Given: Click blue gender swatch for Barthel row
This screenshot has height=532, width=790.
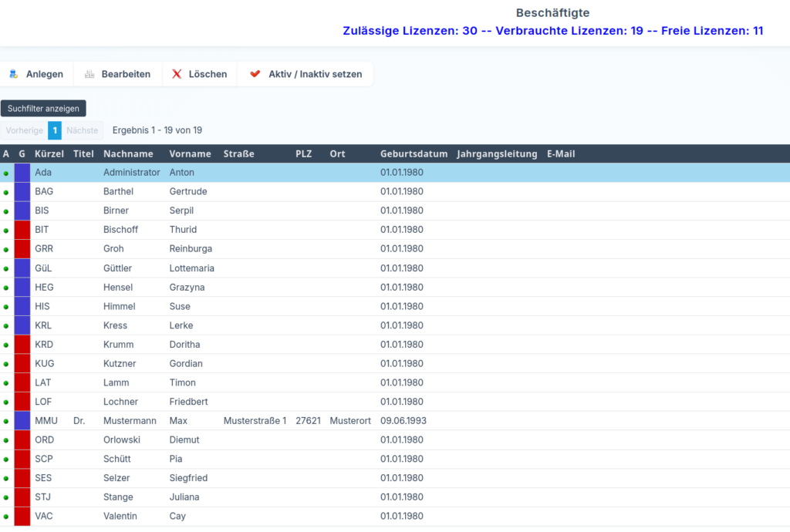Looking at the screenshot, I should [22, 192].
